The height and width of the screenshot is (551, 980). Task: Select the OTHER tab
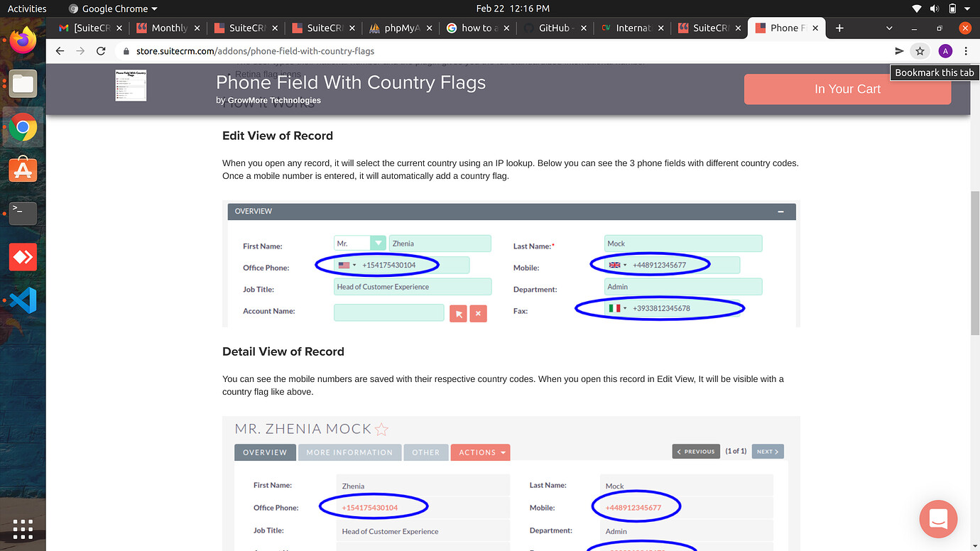coord(425,452)
